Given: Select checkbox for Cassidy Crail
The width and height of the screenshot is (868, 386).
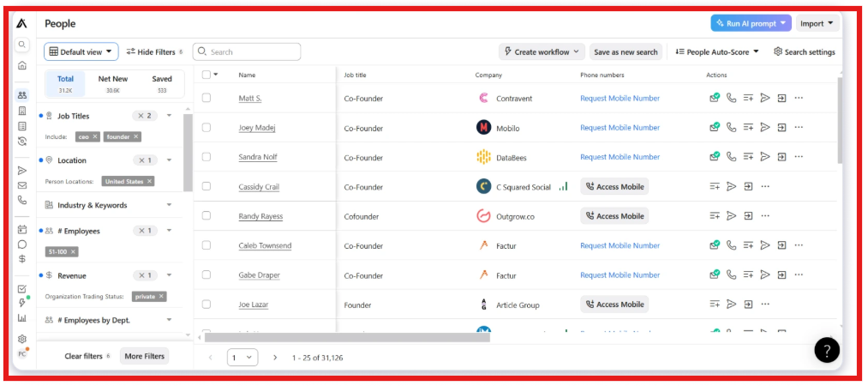Looking at the screenshot, I should [x=207, y=186].
